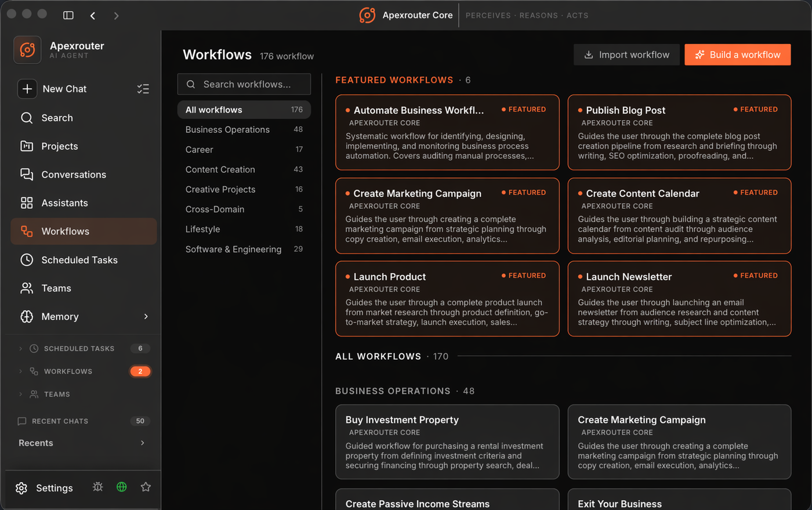Select the Cross-Domain category
The width and height of the screenshot is (812, 510).
[244, 209]
